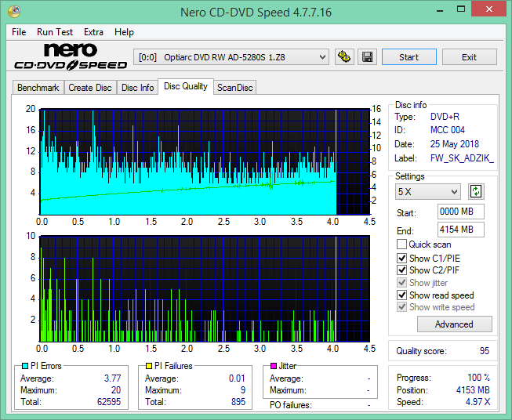Uncheck Show C2/PIF option

point(401,270)
